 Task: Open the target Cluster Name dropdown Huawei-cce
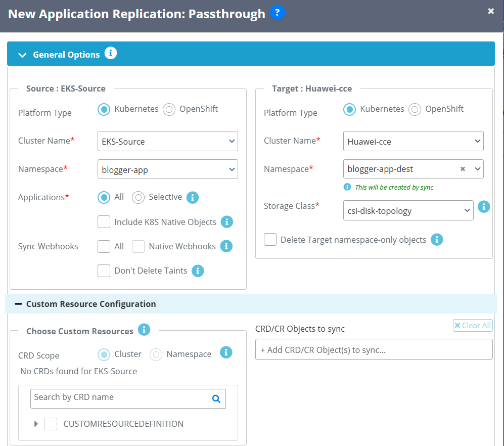414,141
